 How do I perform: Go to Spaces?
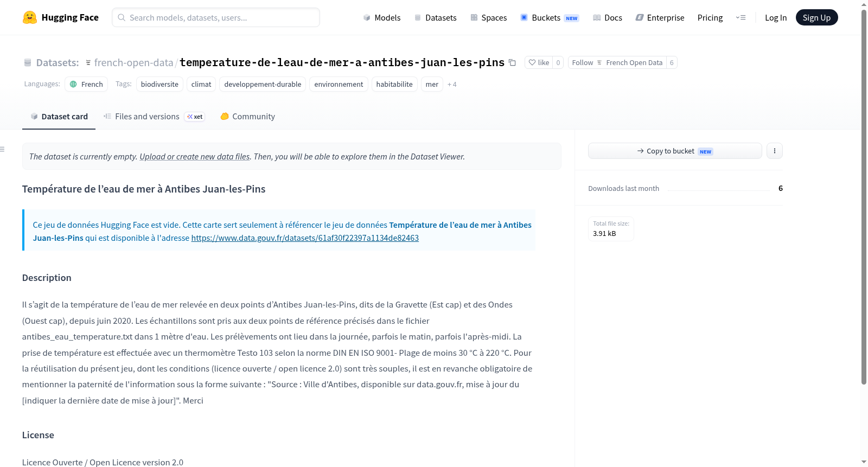(489, 17)
